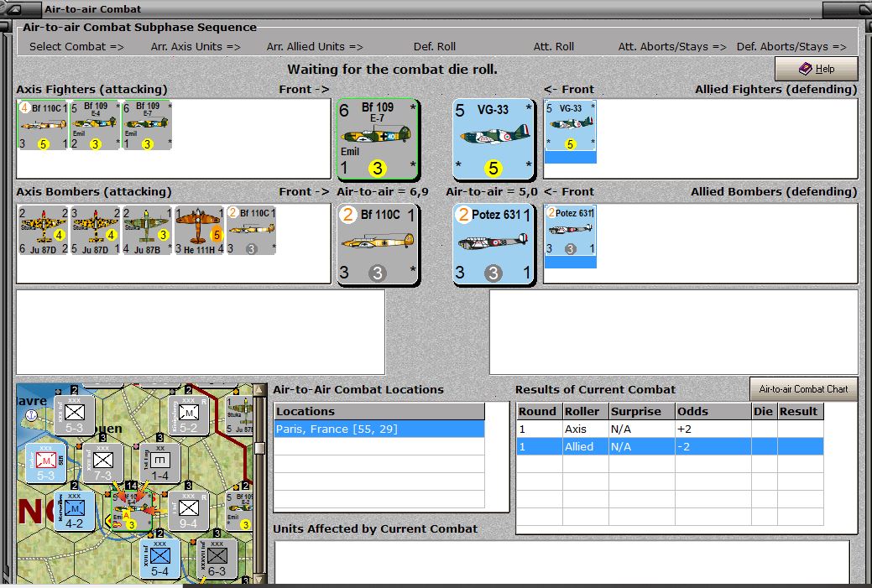The image size is (872, 588).
Task: Click the Att. Aborts/Stays subphase label
Action: point(672,47)
